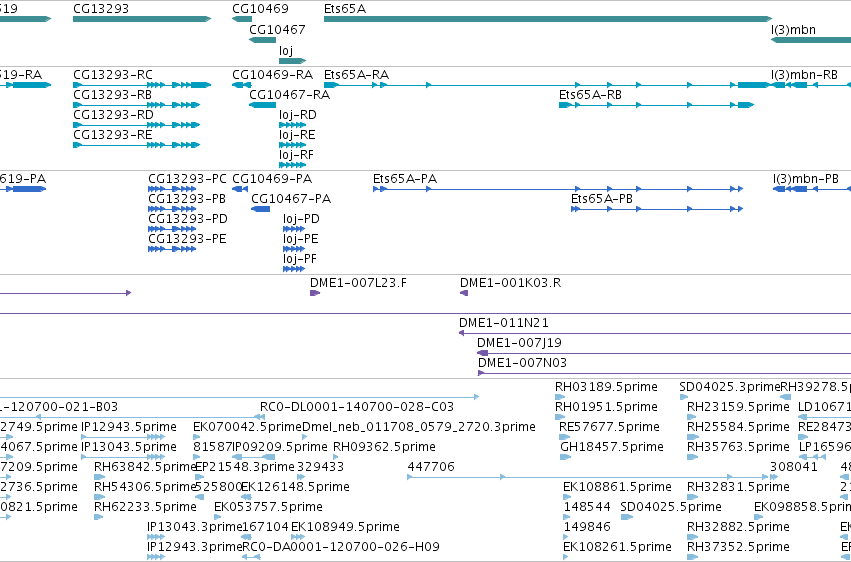Select EST RH54306.5prime
This screenshot has width=851, height=562.
click(145, 487)
